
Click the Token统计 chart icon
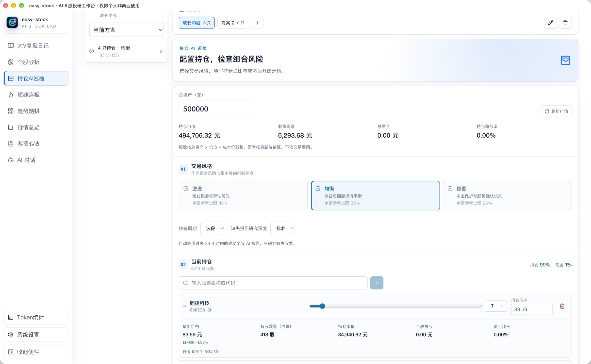(x=11, y=317)
